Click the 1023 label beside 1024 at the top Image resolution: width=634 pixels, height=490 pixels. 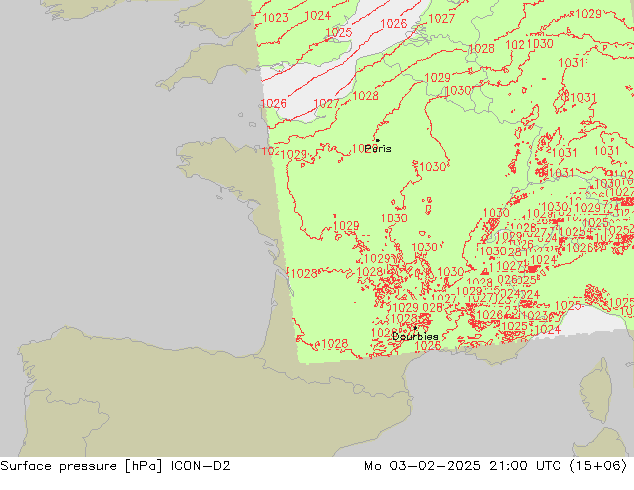coord(275,18)
